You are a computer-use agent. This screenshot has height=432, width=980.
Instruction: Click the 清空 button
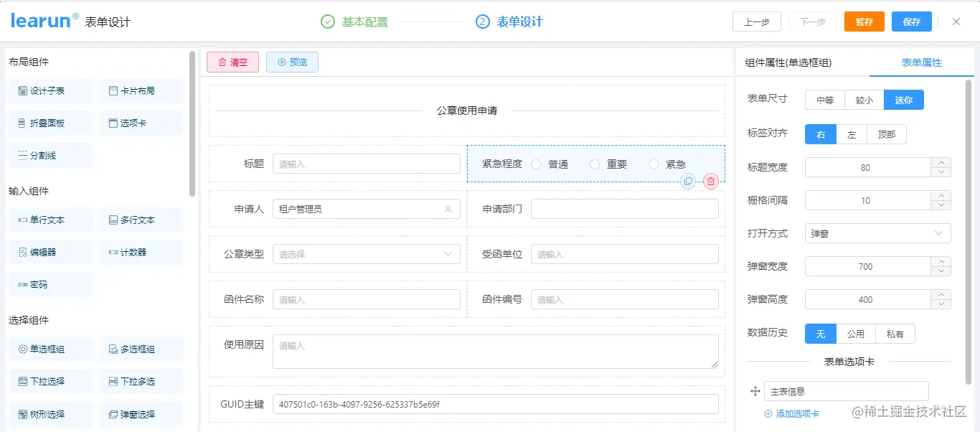[232, 62]
